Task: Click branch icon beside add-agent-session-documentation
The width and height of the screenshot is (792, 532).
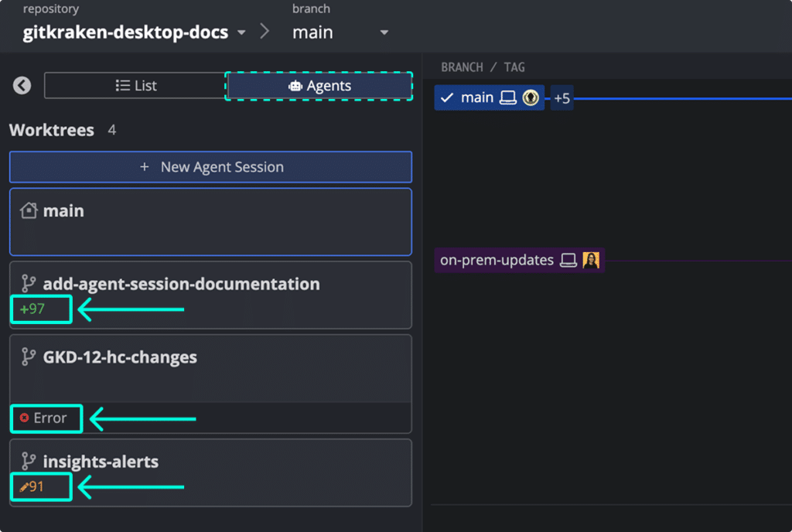Action: tap(29, 285)
